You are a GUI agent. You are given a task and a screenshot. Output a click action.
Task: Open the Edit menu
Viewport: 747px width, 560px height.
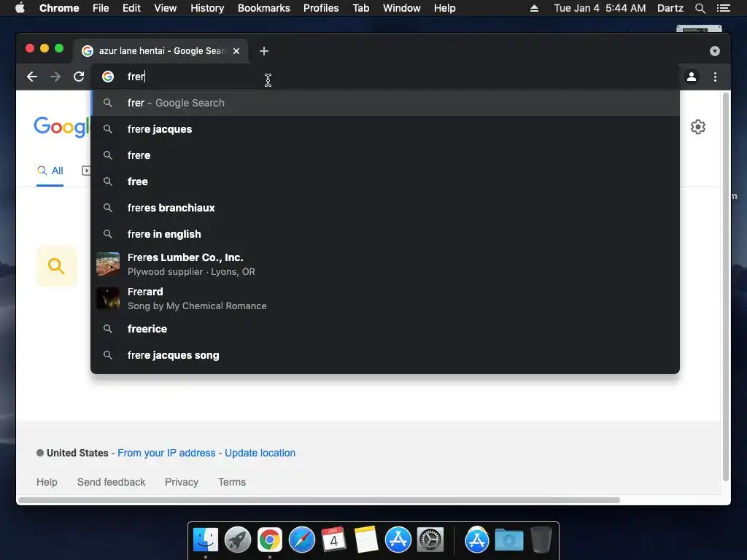click(x=131, y=8)
